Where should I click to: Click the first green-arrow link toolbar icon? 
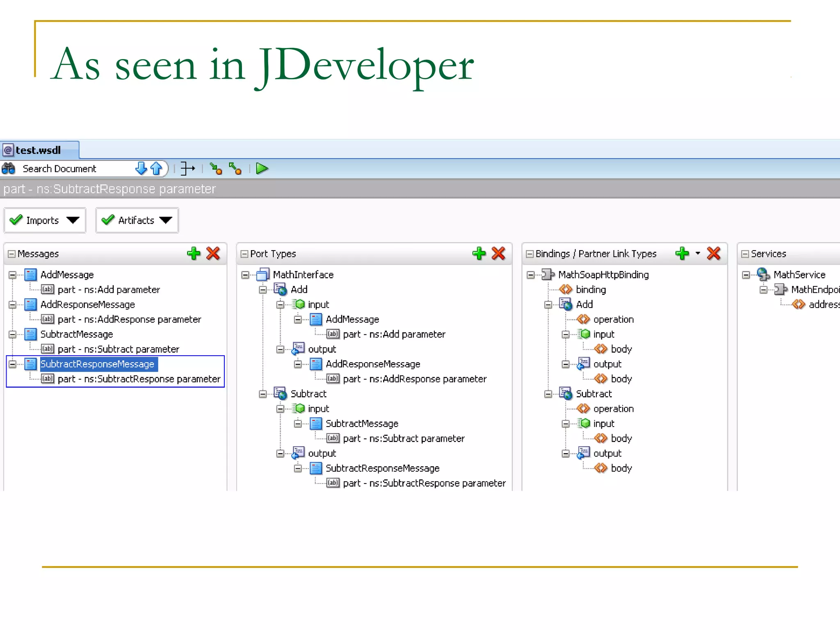(x=216, y=169)
